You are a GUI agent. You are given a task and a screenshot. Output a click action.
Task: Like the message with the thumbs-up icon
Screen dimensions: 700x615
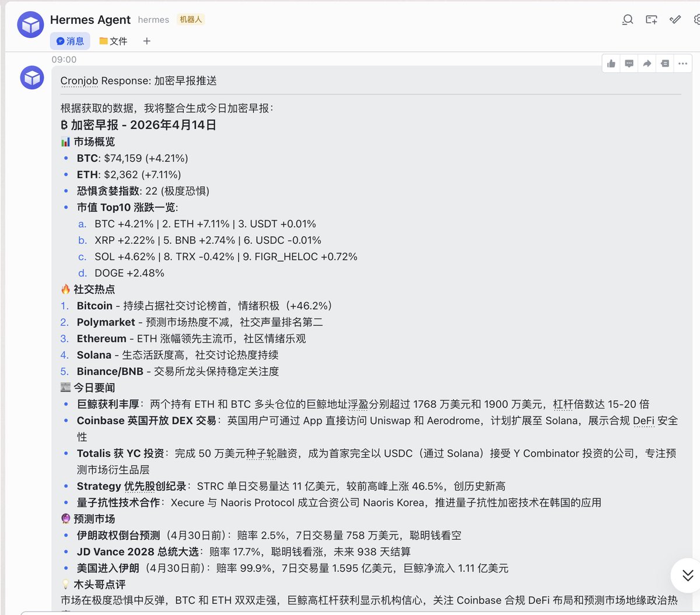611,64
